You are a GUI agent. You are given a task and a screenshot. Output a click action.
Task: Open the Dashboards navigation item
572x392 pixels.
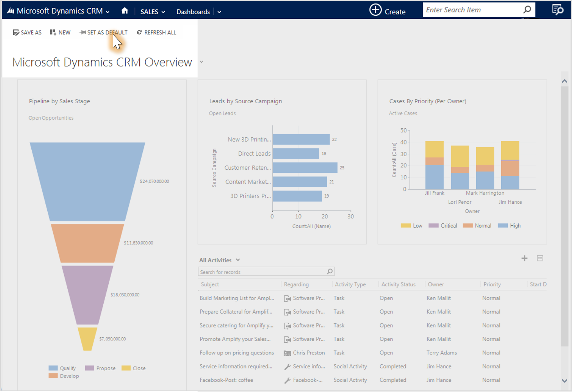pyautogui.click(x=193, y=12)
